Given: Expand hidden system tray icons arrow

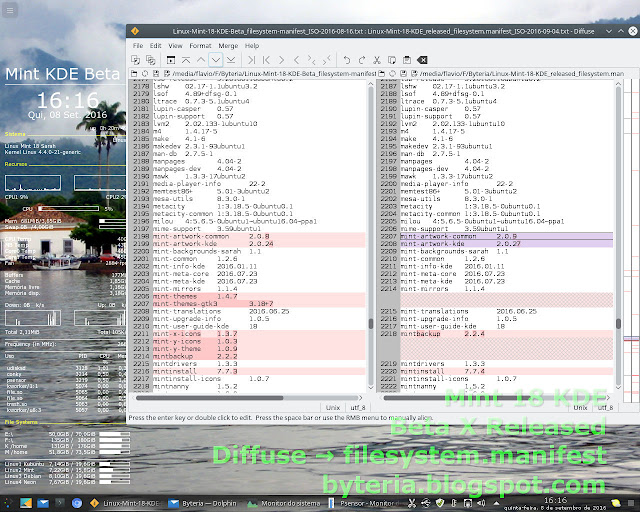Looking at the screenshot, I should 496,503.
